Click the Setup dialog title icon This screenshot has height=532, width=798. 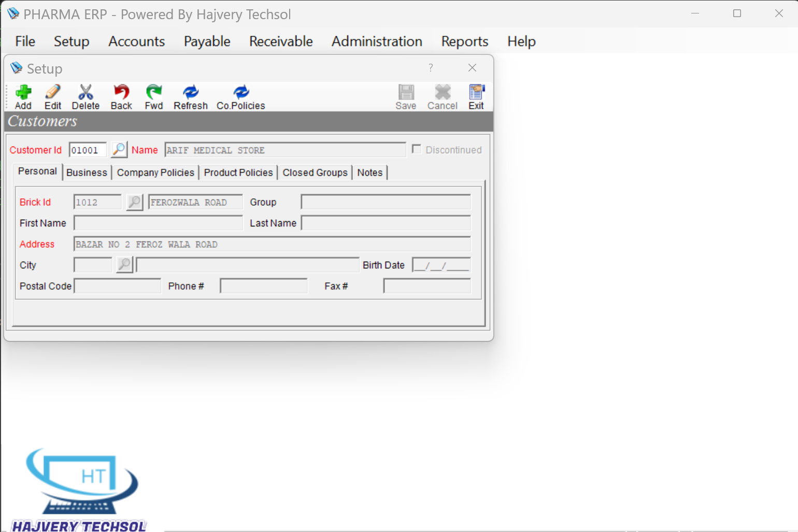click(16, 68)
